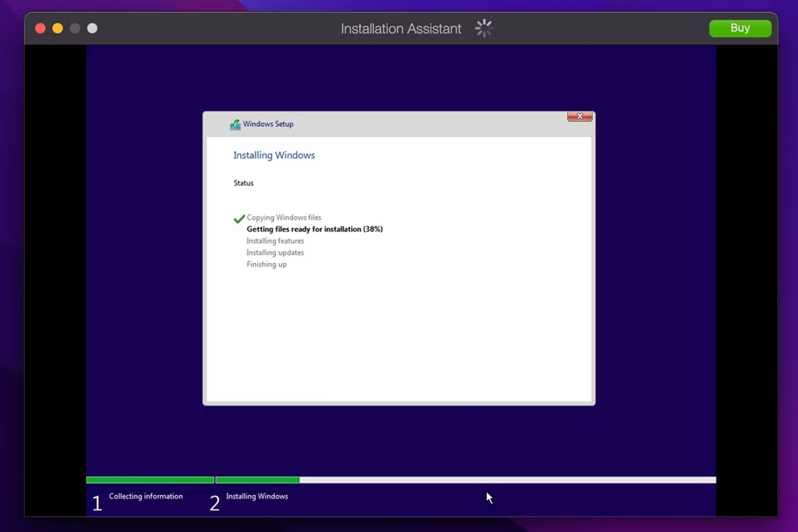Click the green Buy button
Image resolution: width=798 pixels, height=532 pixels.
(x=740, y=28)
